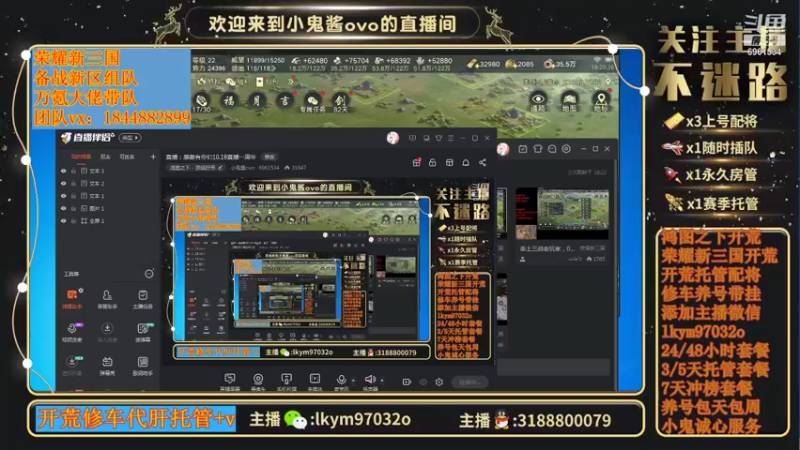Select the 文本 3 source row
The width and height of the screenshot is (800, 450).
(x=108, y=171)
